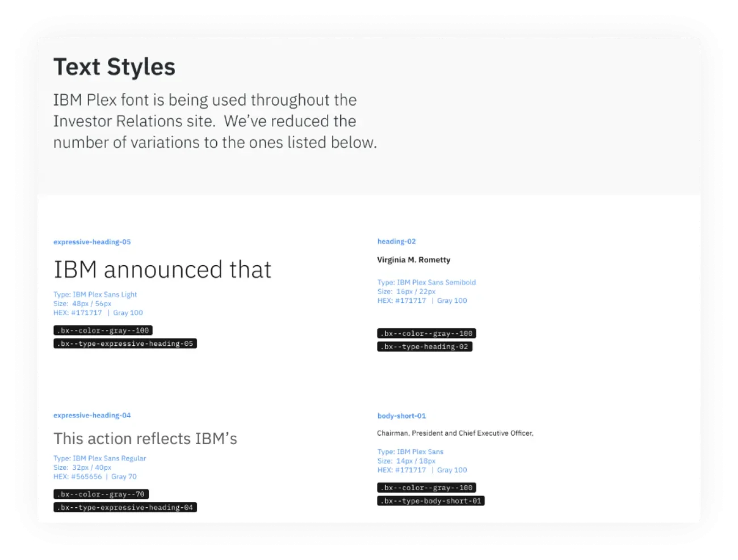Click 'Type: IBM Plex Sans Light' line
The height and width of the screenshot is (560, 738).
95,294
